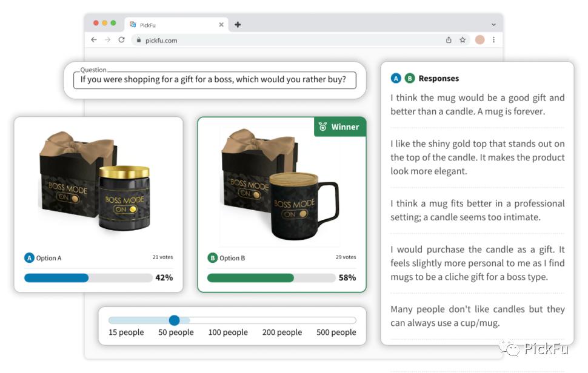The image size is (588, 373).
Task: Click the padlock site info icon
Action: pos(139,40)
